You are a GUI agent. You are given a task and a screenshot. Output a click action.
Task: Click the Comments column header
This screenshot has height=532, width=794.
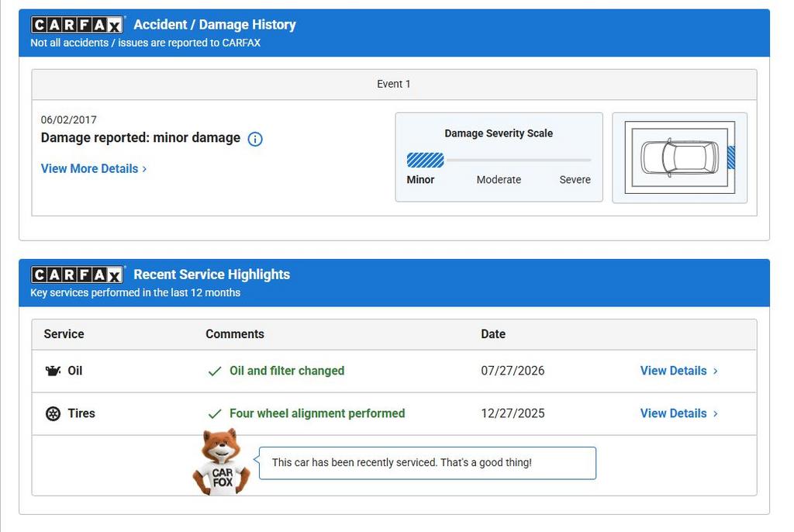click(235, 334)
